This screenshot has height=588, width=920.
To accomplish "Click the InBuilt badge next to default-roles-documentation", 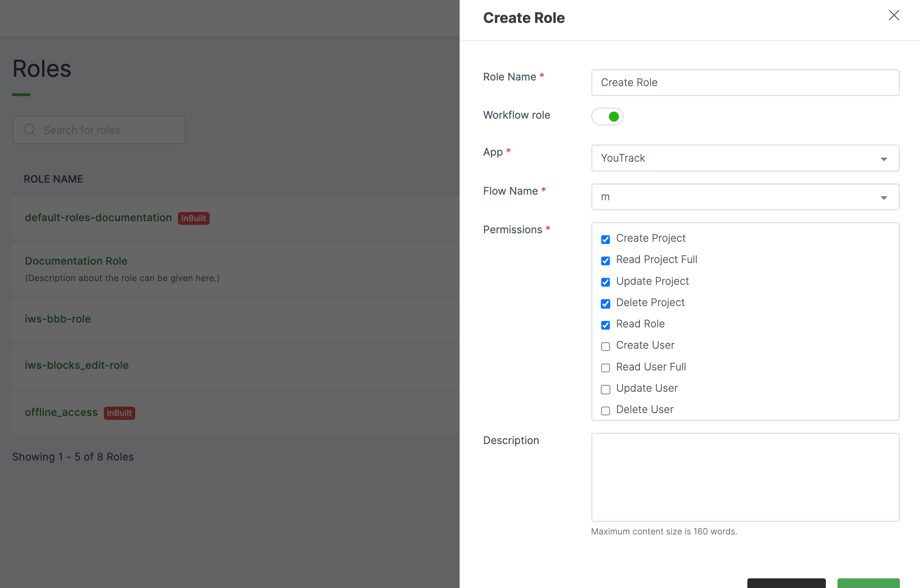I will click(194, 218).
